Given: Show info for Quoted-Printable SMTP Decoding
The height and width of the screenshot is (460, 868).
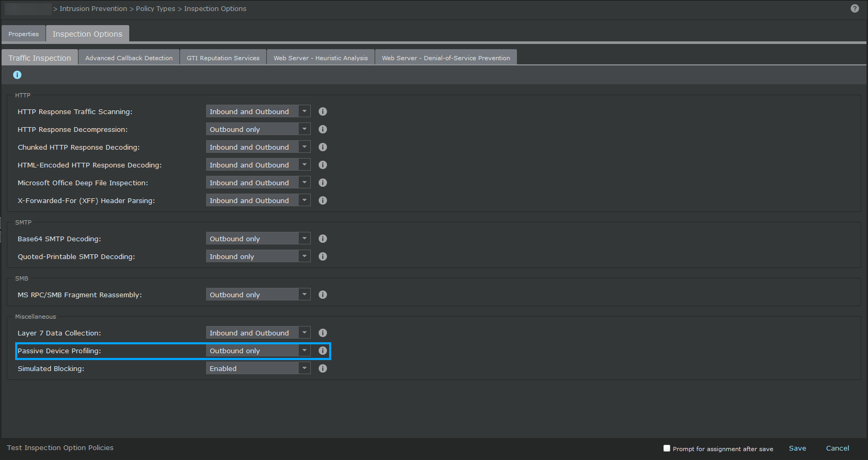Looking at the screenshot, I should [x=323, y=256].
